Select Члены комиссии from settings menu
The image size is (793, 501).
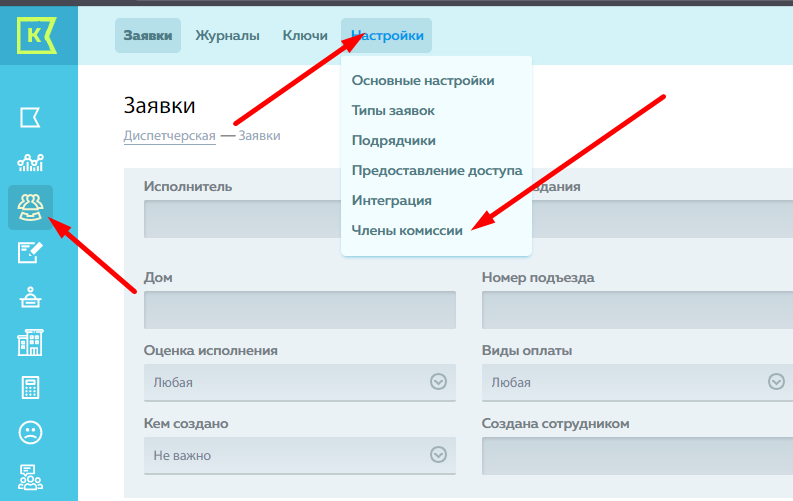pos(407,230)
